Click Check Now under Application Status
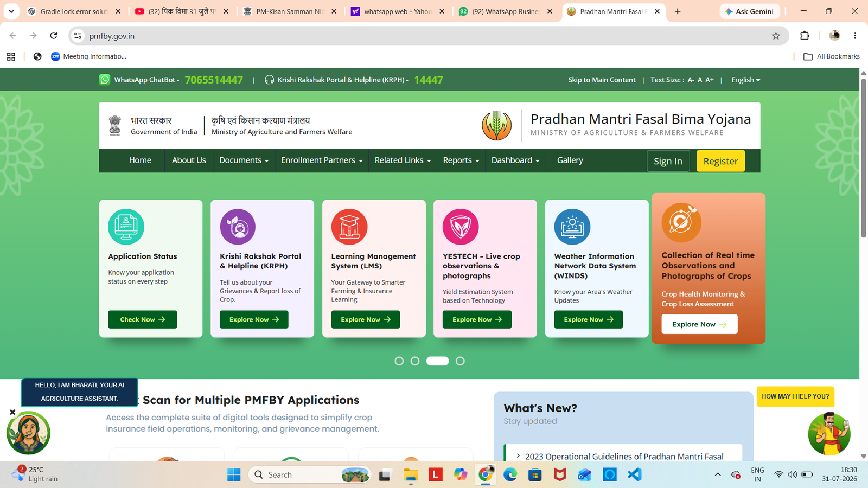The height and width of the screenshot is (488, 868). pyautogui.click(x=143, y=319)
